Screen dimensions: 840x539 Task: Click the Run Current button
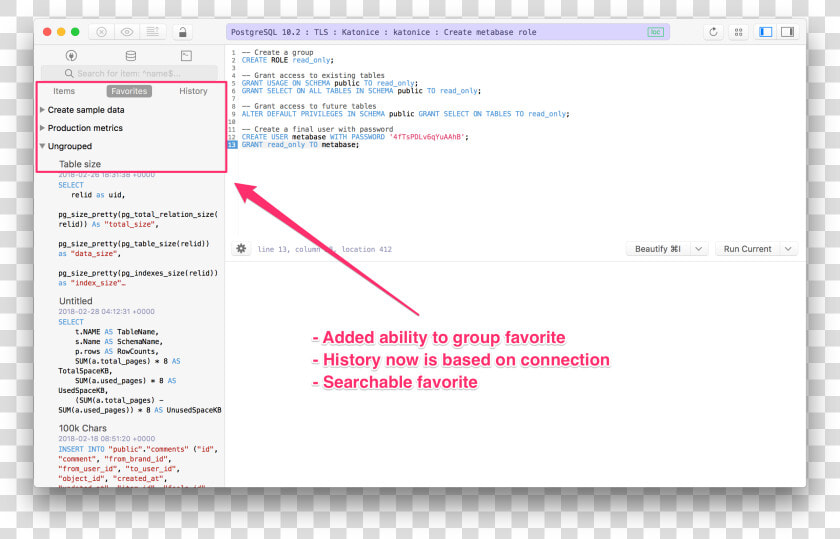pyautogui.click(x=747, y=249)
